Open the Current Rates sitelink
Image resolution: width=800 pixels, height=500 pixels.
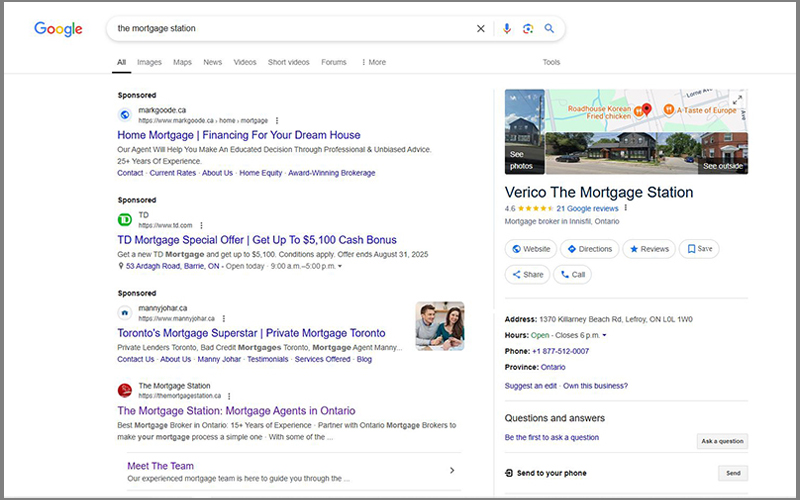tap(172, 173)
